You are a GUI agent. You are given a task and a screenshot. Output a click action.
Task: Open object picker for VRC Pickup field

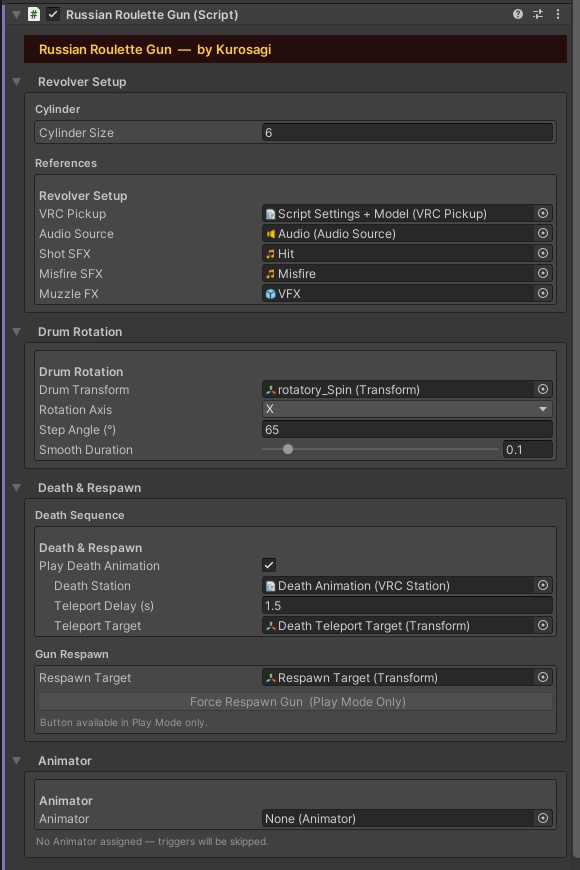point(543,213)
